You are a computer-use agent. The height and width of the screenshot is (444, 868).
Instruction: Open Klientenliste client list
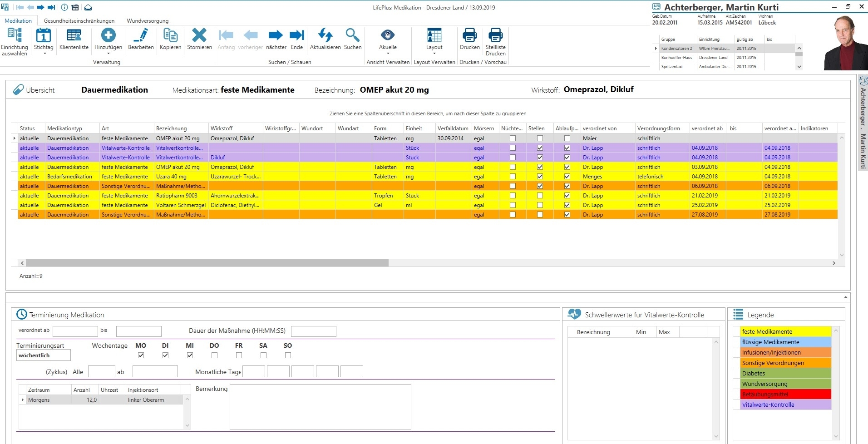pos(74,35)
